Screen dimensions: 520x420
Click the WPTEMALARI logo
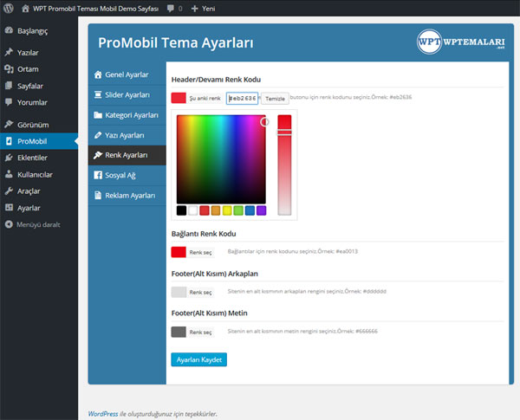pos(461,42)
